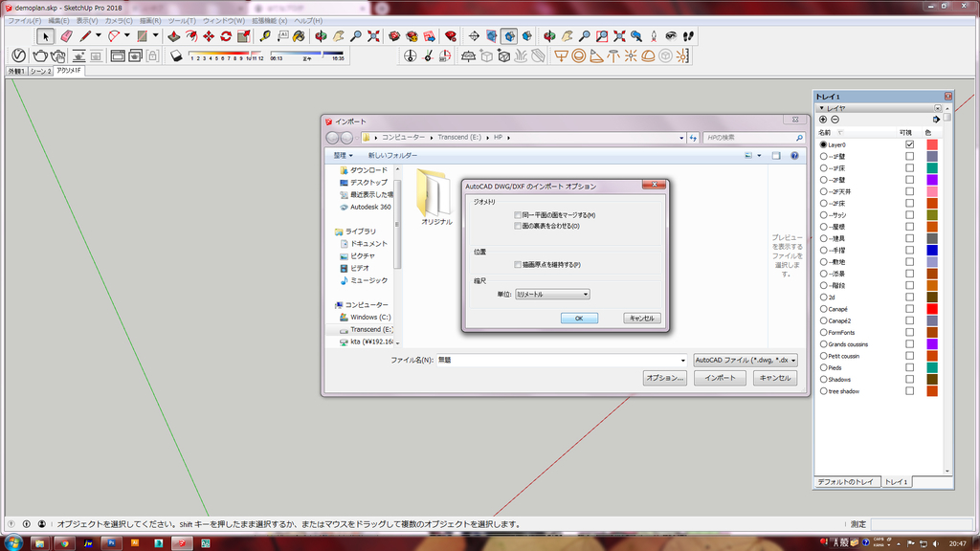980x551 pixels.
Task: Click the Delete Layer minus icon
Action: [x=835, y=120]
